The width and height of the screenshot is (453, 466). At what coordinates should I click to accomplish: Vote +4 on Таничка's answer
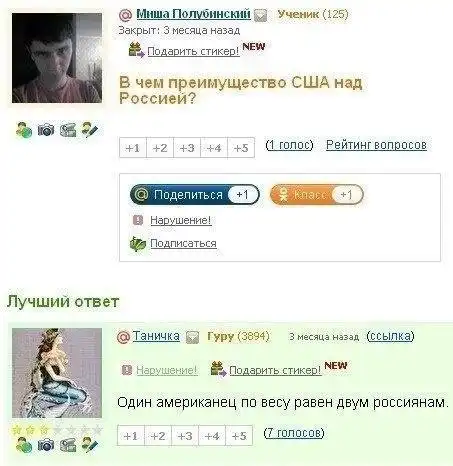(212, 436)
